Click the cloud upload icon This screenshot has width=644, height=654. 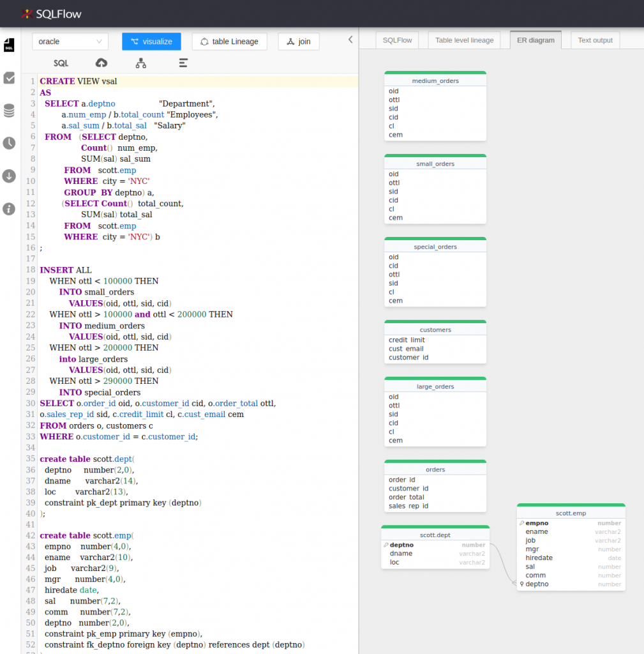(x=101, y=63)
